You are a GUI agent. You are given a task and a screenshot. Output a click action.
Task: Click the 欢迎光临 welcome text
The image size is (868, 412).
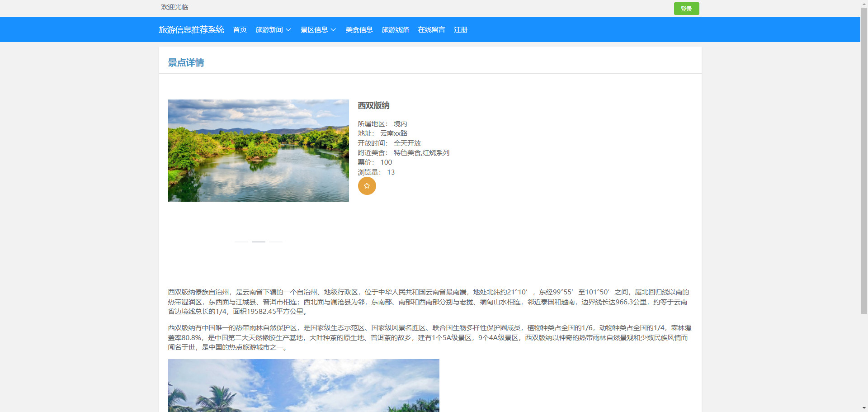tap(175, 7)
